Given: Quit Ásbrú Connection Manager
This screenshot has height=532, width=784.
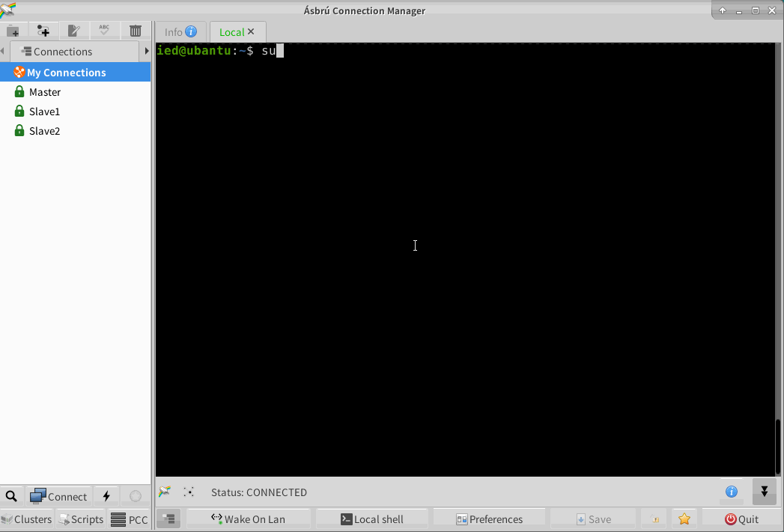Looking at the screenshot, I should (x=741, y=519).
